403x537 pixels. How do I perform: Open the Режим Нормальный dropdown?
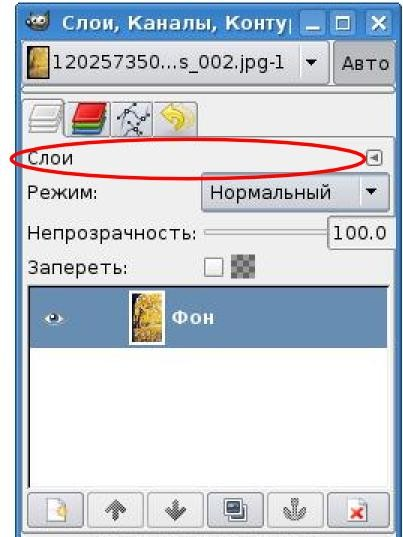click(295, 192)
